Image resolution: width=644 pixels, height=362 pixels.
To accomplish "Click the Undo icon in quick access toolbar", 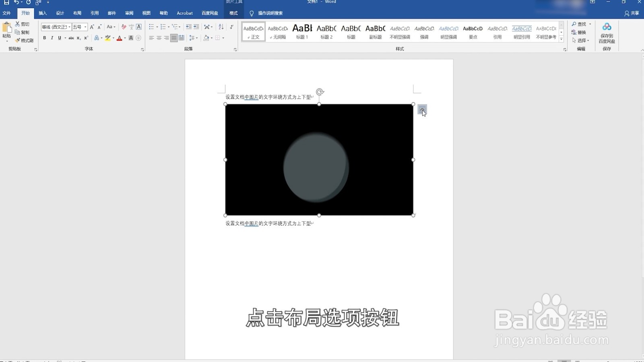I will [x=17, y=3].
